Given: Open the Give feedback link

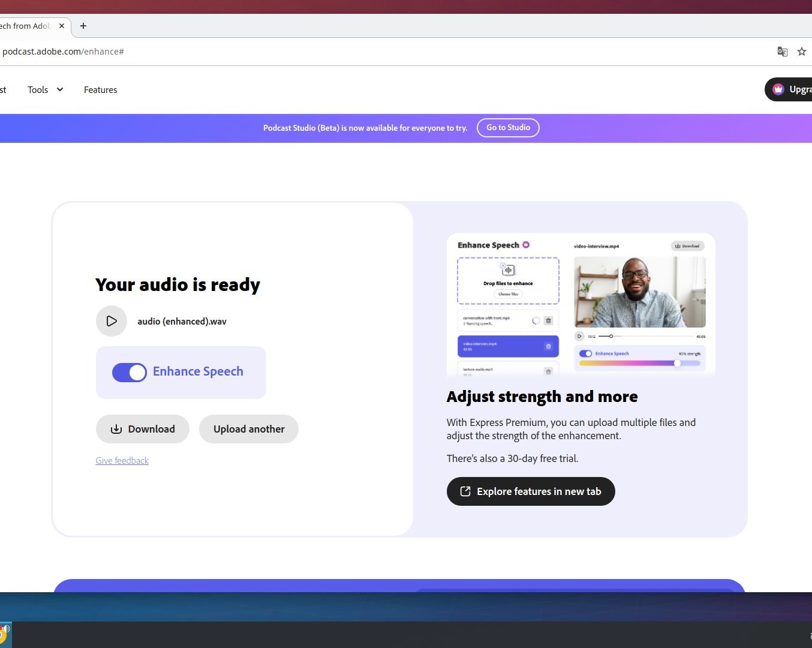Looking at the screenshot, I should tap(122, 461).
